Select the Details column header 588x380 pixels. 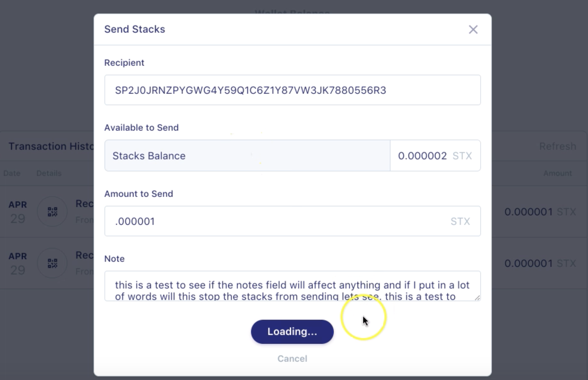click(49, 173)
